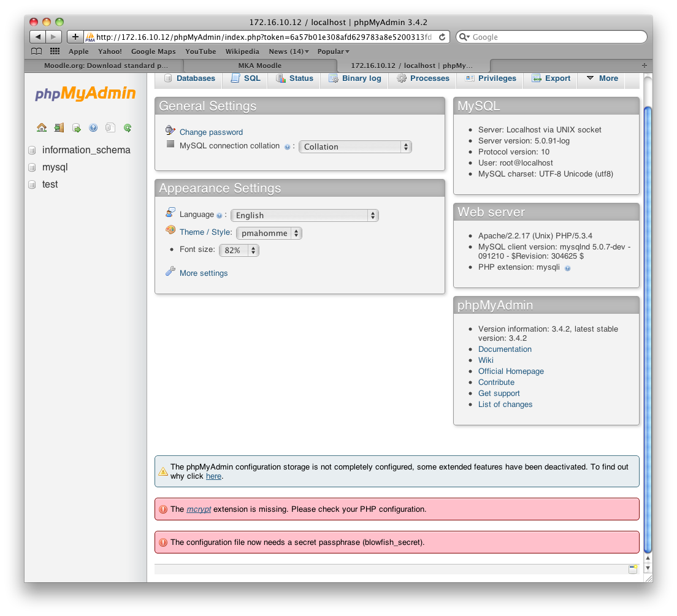This screenshot has width=677, height=616.
Task: Click the Google search field
Action: click(x=552, y=37)
